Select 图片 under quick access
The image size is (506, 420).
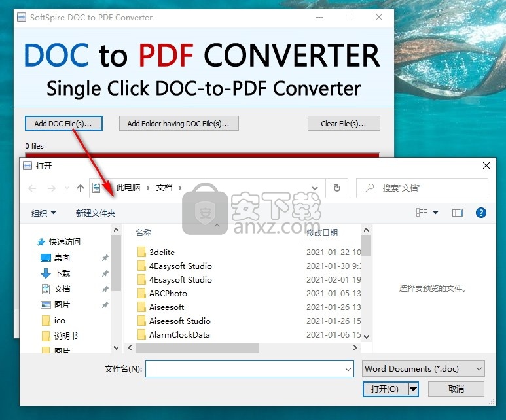click(55, 304)
